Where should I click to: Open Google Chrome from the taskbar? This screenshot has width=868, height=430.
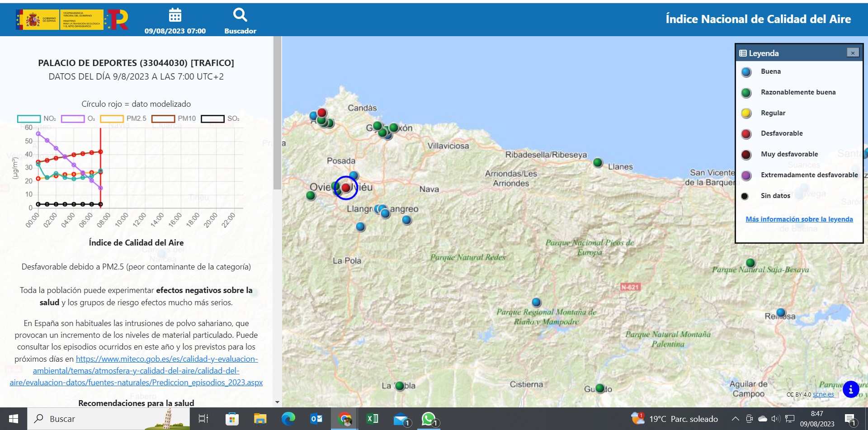tap(345, 419)
